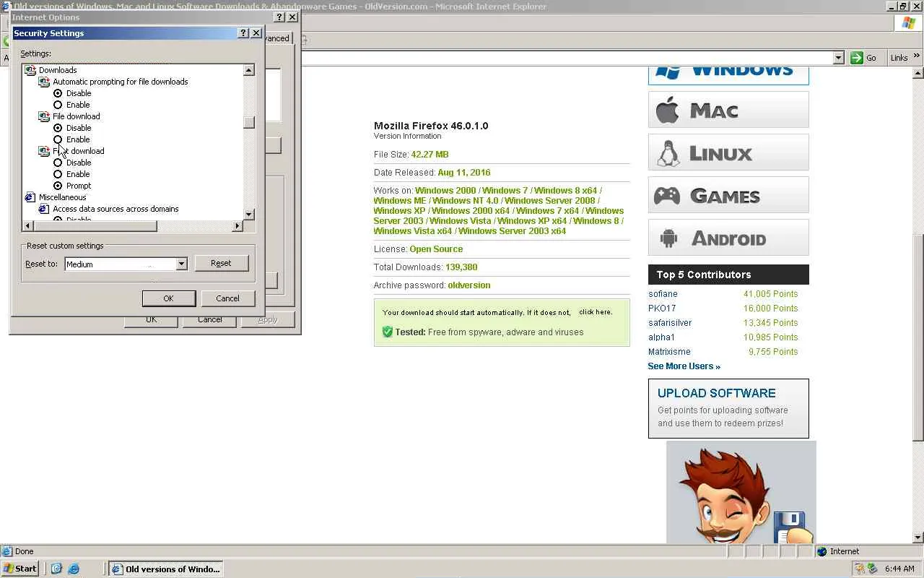This screenshot has height=578, width=924.
Task: Click the web page scroll-up arrow
Action: pos(918,73)
